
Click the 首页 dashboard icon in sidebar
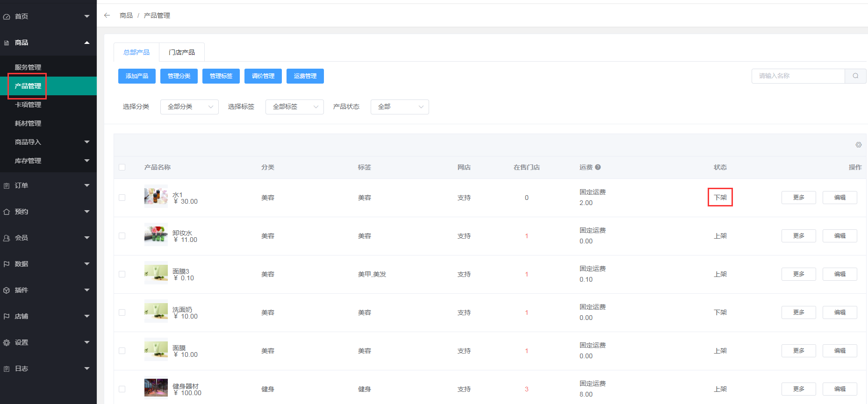click(x=7, y=17)
